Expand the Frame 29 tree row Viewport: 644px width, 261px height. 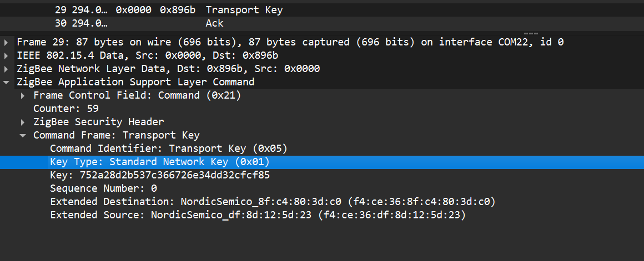click(6, 42)
